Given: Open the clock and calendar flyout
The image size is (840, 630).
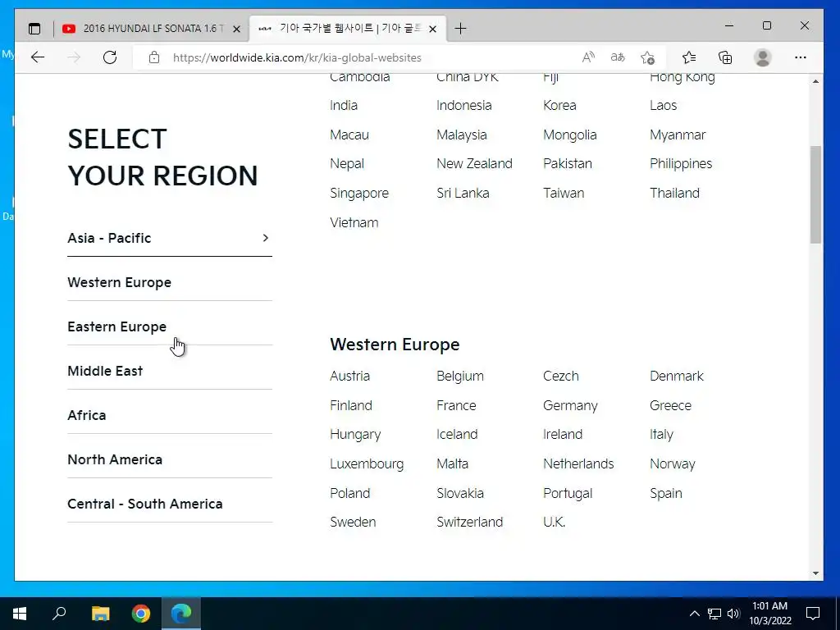Looking at the screenshot, I should click(769, 614).
